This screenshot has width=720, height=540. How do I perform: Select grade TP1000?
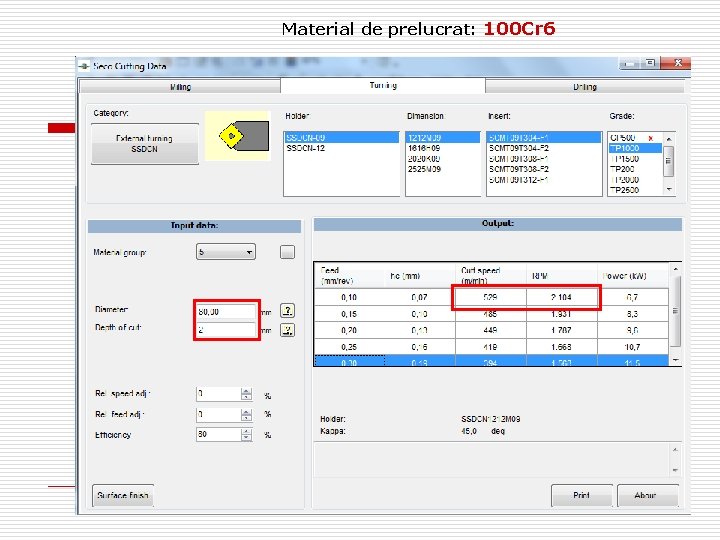(636, 148)
